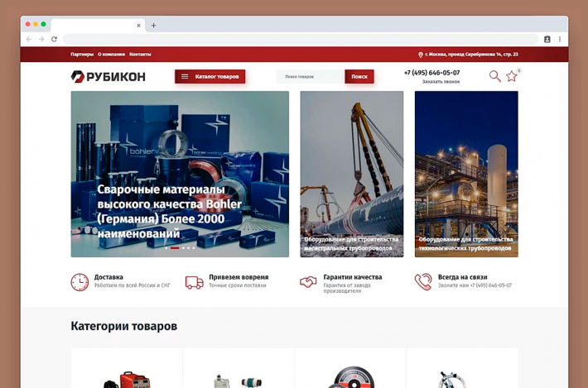Click the handshake guarantee icon
Image resolution: width=588 pixels, height=388 pixels.
click(308, 282)
